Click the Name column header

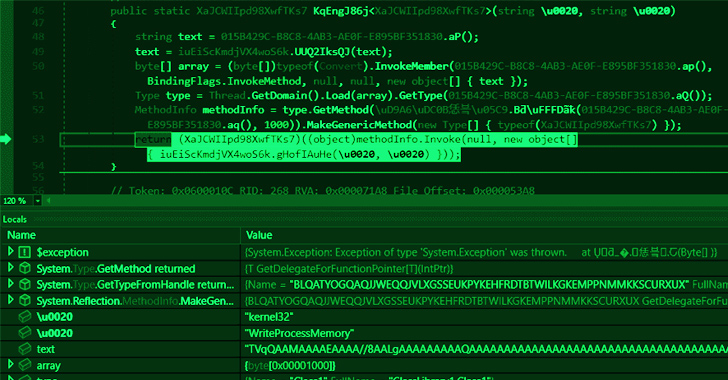21,235
